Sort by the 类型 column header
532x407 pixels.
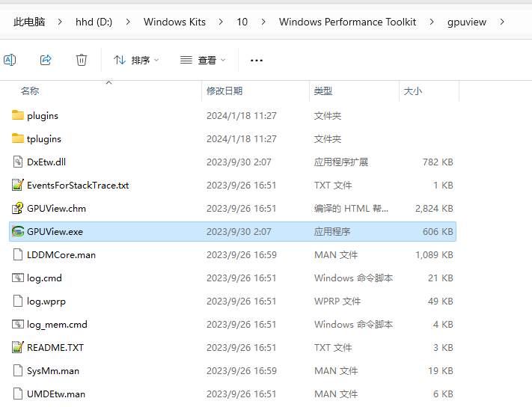tap(323, 91)
